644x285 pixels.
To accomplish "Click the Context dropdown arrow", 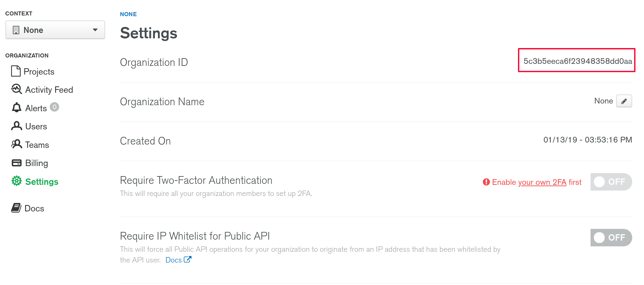I will [95, 30].
